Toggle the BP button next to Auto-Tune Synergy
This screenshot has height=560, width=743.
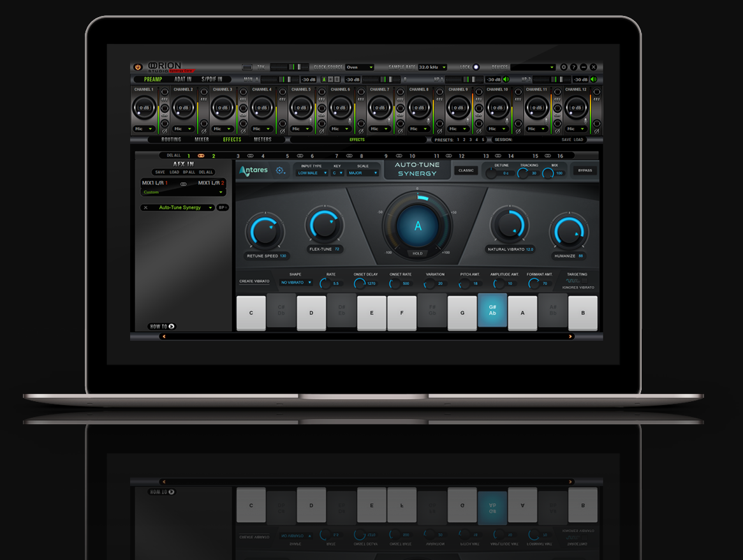click(x=223, y=207)
